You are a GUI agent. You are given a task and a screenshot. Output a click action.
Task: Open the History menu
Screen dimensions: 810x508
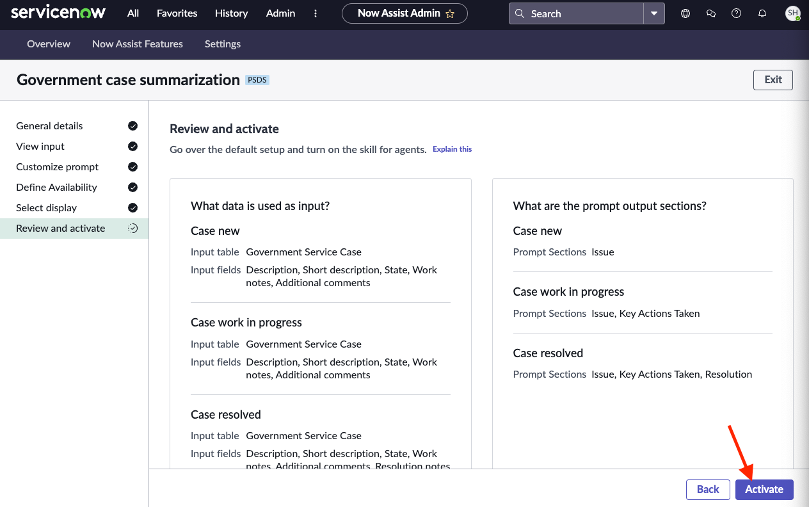click(231, 13)
